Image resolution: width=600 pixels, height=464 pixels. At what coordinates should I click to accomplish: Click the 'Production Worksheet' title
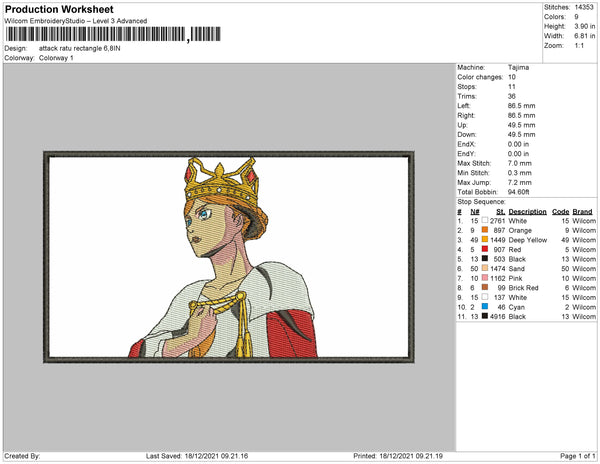(x=59, y=9)
